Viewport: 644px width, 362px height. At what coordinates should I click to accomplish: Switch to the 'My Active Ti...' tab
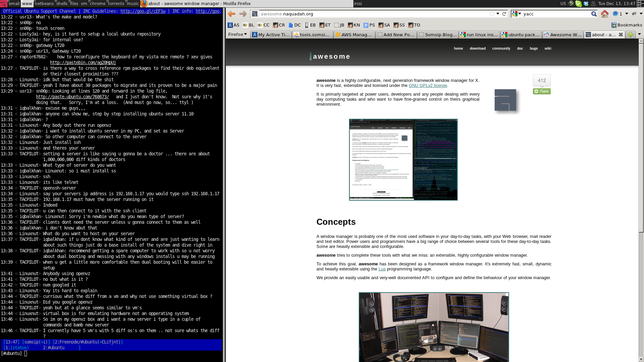pos(270,35)
